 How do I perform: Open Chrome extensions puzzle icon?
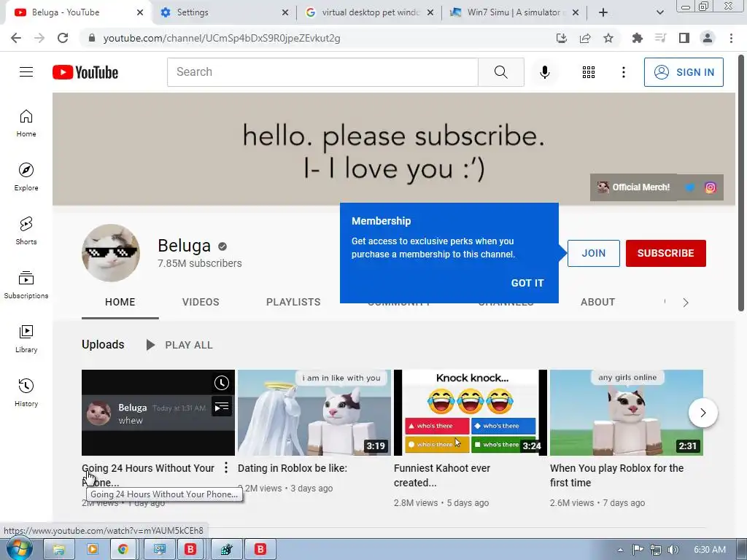[637, 38]
